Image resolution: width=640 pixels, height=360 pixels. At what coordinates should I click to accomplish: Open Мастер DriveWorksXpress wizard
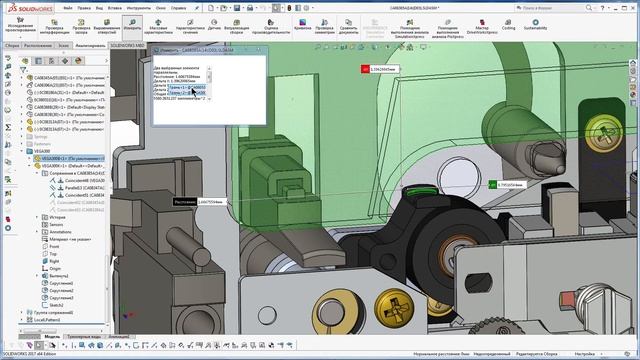[482, 27]
